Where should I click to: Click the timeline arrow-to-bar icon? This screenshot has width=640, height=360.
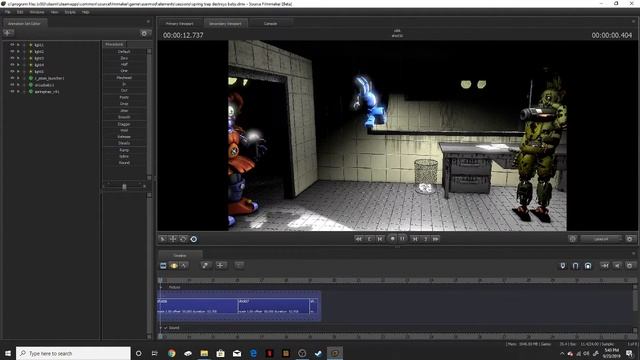605,266
